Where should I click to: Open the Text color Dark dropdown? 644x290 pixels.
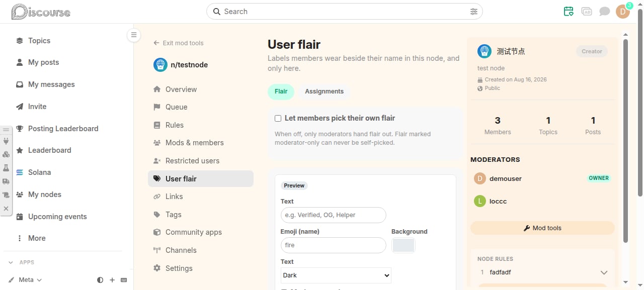[x=336, y=275]
